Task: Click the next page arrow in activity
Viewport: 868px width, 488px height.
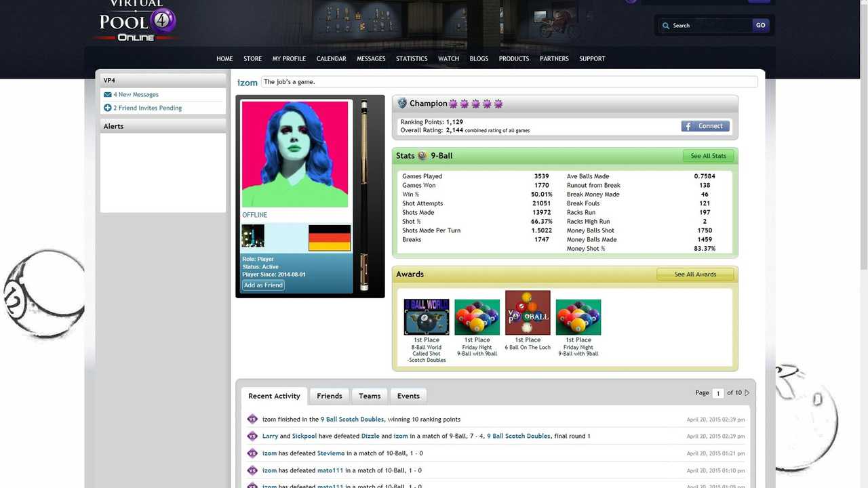Action: tap(747, 392)
